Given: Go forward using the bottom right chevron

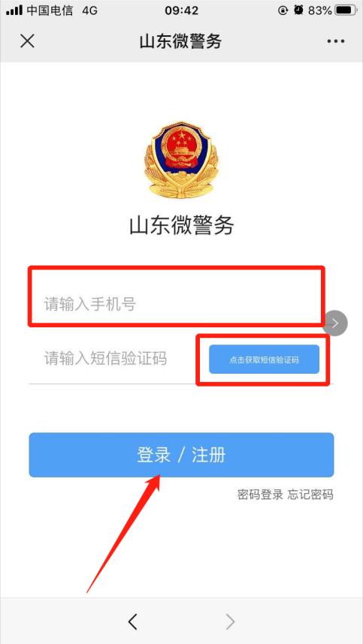Looking at the screenshot, I should pos(230,621).
